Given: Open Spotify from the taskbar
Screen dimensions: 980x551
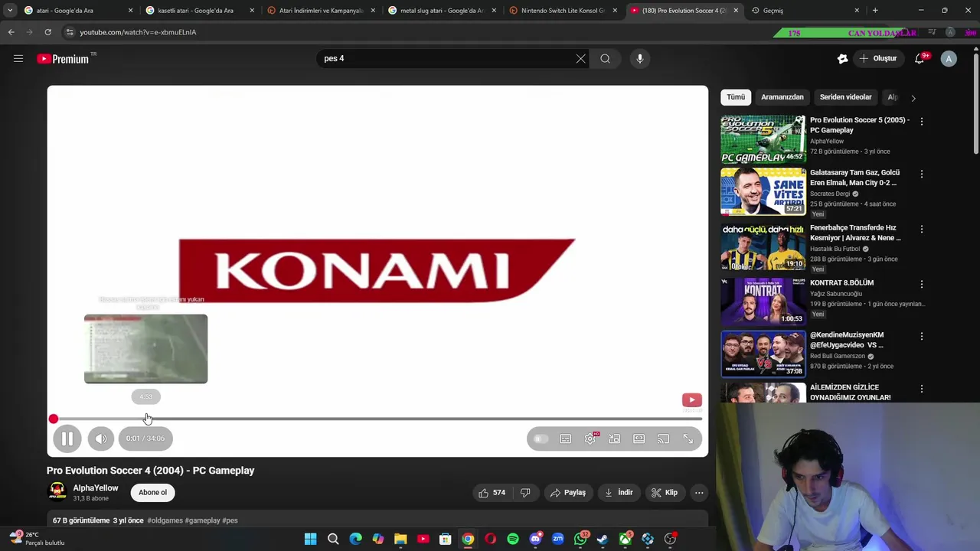Looking at the screenshot, I should [513, 539].
